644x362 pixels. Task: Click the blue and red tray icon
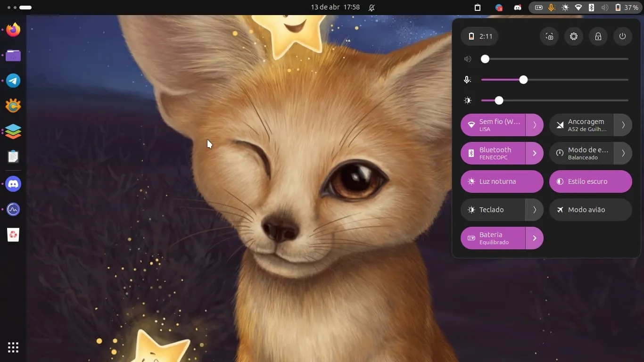(x=499, y=8)
